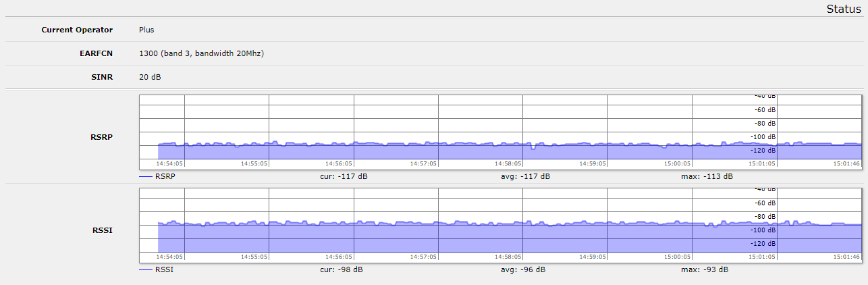Image resolution: width=868 pixels, height=285 pixels.
Task: Click 14:55:05 timestamp on RSSI graph
Action: click(254, 257)
